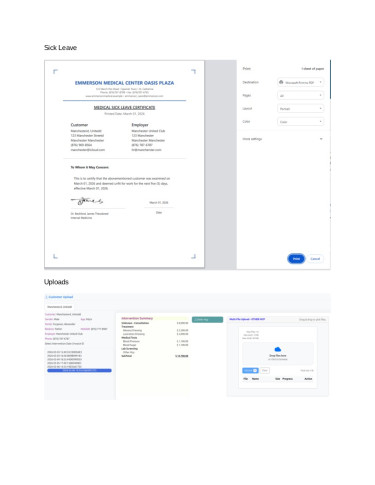Click the Drop files here area
This screenshot has height=485, width=375.
(x=277, y=353)
